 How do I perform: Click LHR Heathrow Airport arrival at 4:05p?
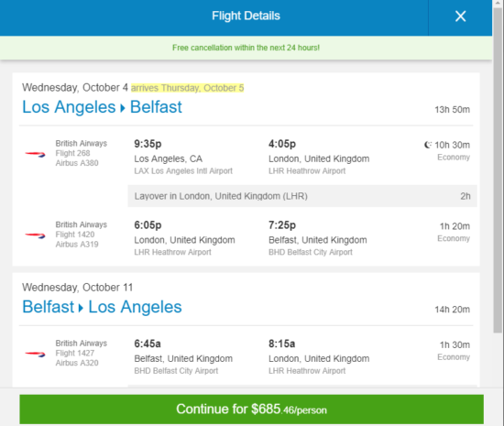(307, 171)
